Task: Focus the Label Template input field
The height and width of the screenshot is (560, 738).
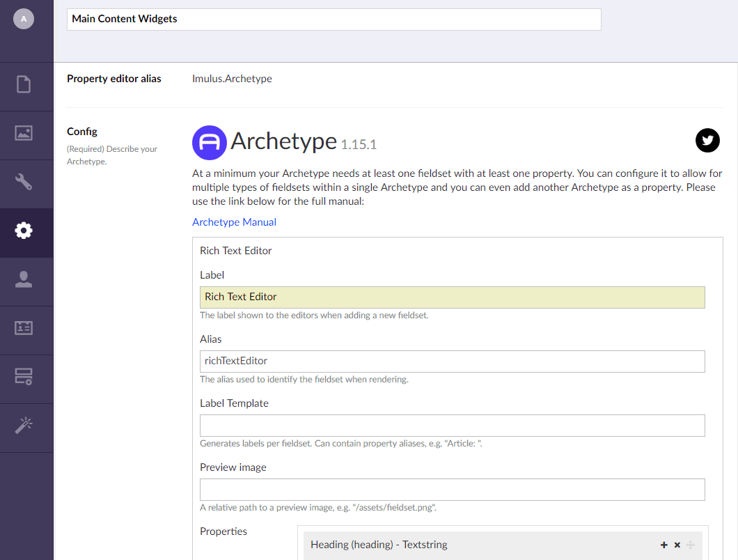Action: (x=453, y=426)
